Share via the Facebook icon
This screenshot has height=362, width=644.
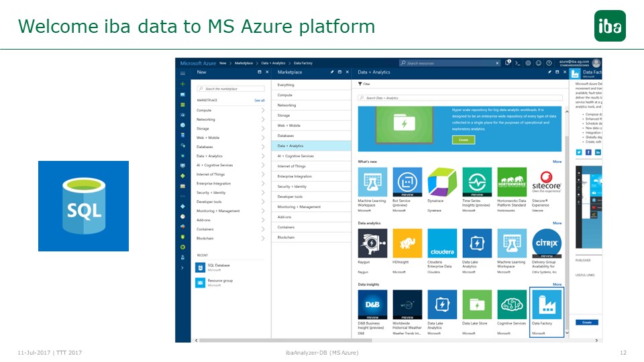point(588,152)
